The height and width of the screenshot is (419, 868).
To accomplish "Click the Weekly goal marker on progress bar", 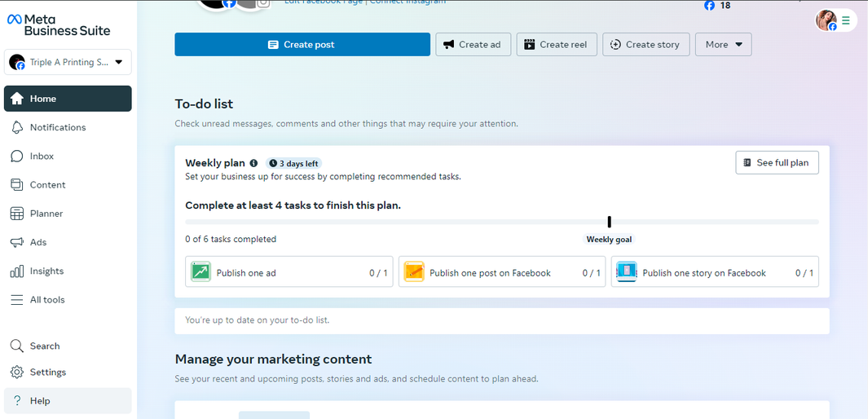I will 609,222.
